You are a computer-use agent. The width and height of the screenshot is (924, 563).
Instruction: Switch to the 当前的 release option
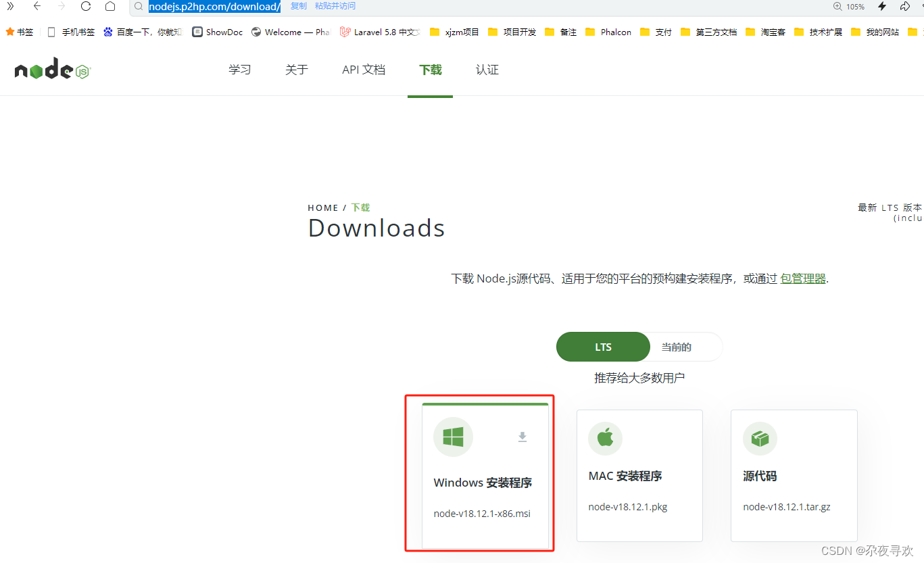677,347
